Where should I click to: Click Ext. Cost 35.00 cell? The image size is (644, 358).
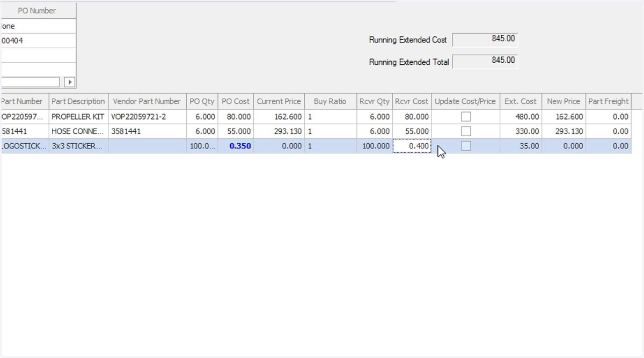click(x=521, y=146)
